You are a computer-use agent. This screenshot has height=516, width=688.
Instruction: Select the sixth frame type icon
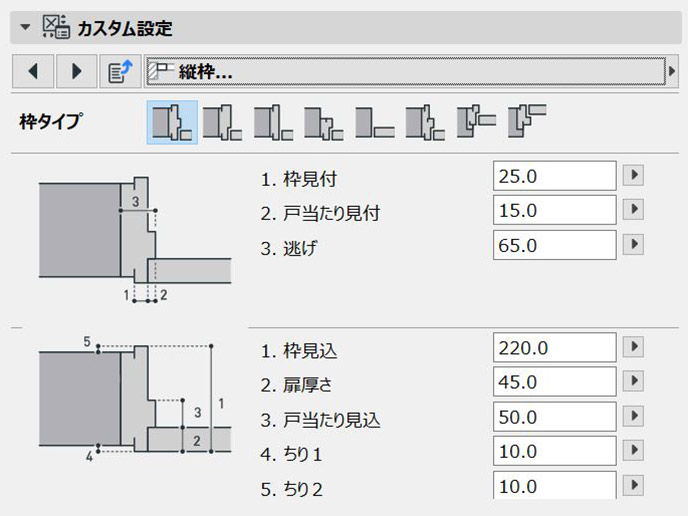(425, 122)
